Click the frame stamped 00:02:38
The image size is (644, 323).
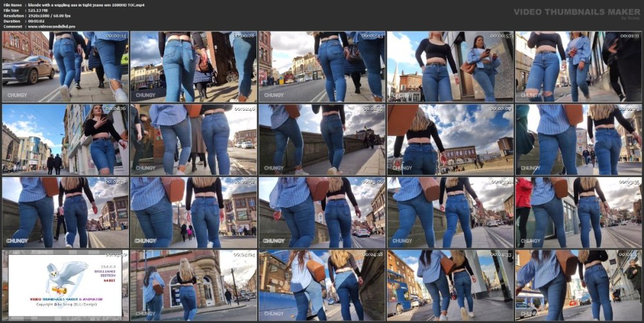pos(65,212)
